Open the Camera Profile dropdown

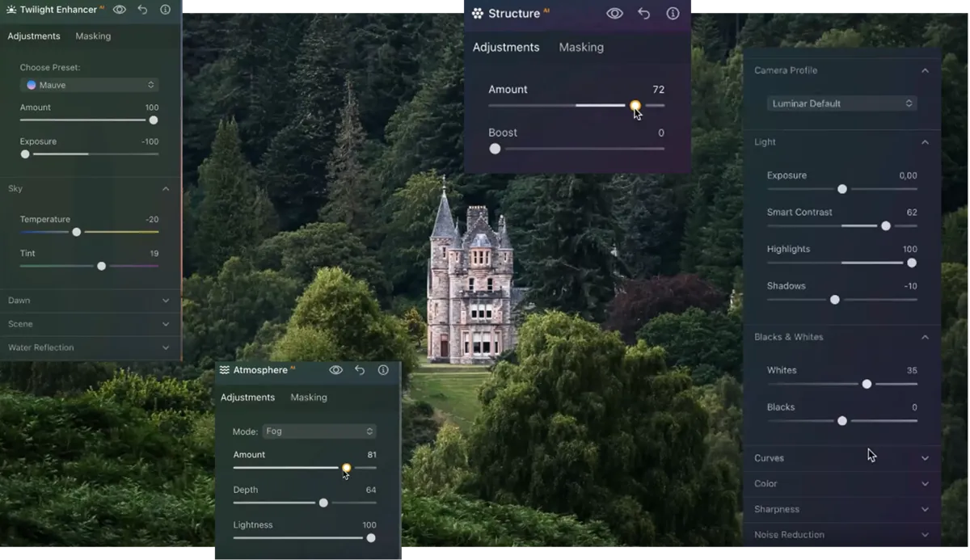(841, 103)
